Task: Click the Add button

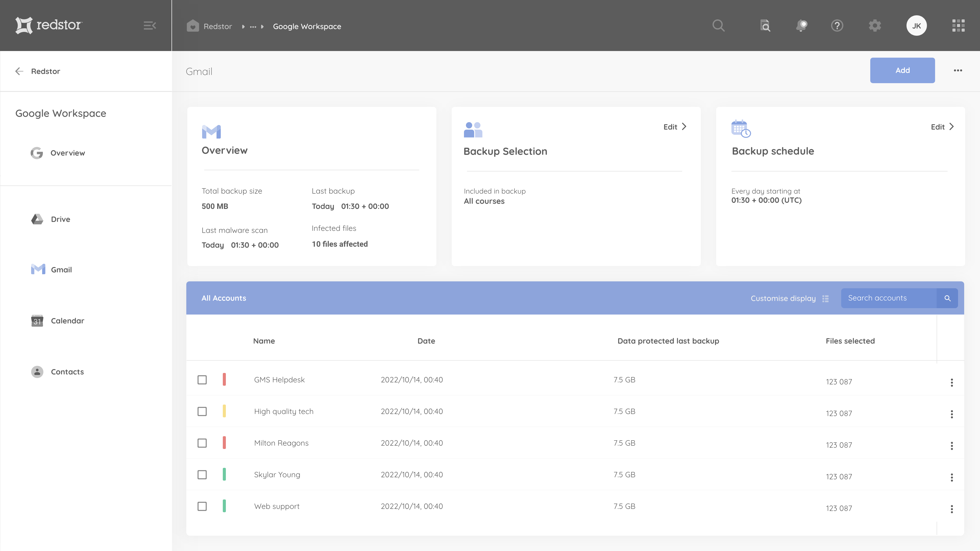Action: pos(902,70)
